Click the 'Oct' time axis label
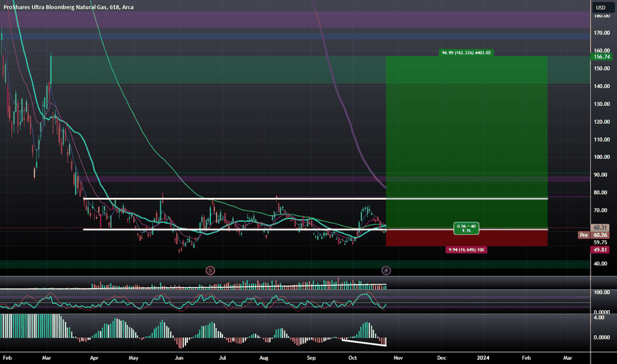Image resolution: width=617 pixels, height=364 pixels. coord(353,357)
